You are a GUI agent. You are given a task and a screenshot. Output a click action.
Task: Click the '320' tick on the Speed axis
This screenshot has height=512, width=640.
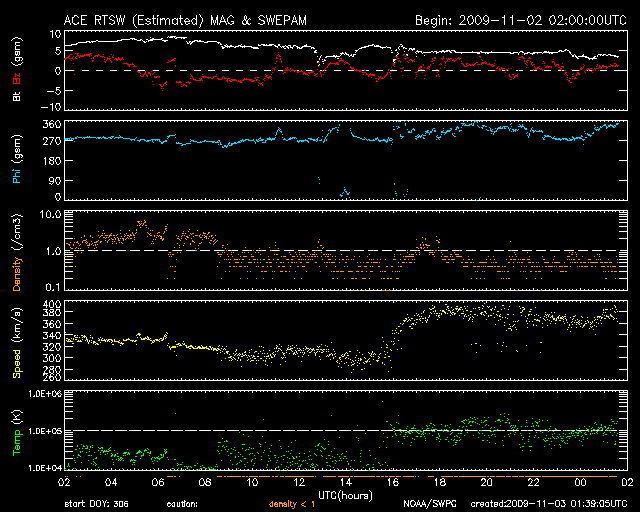(x=52, y=347)
